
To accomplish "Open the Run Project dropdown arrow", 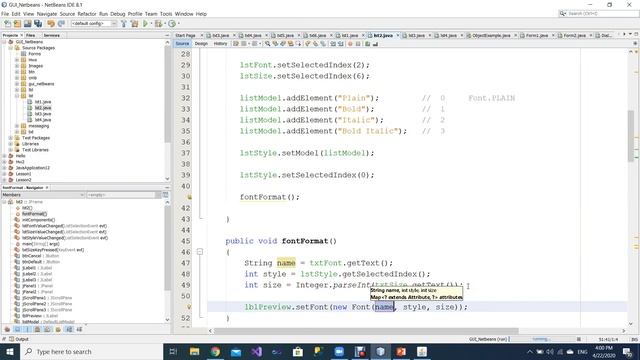I will [151, 24].
